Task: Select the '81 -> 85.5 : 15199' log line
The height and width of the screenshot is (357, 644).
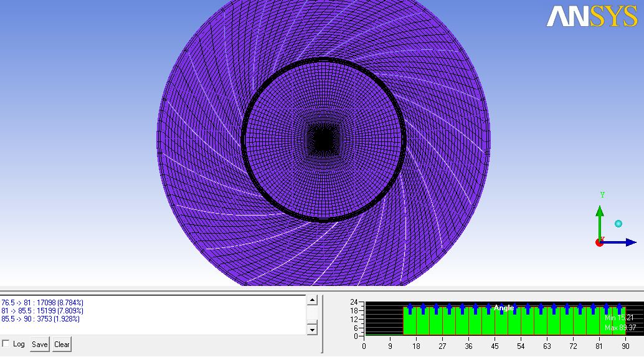Action: click(42, 311)
